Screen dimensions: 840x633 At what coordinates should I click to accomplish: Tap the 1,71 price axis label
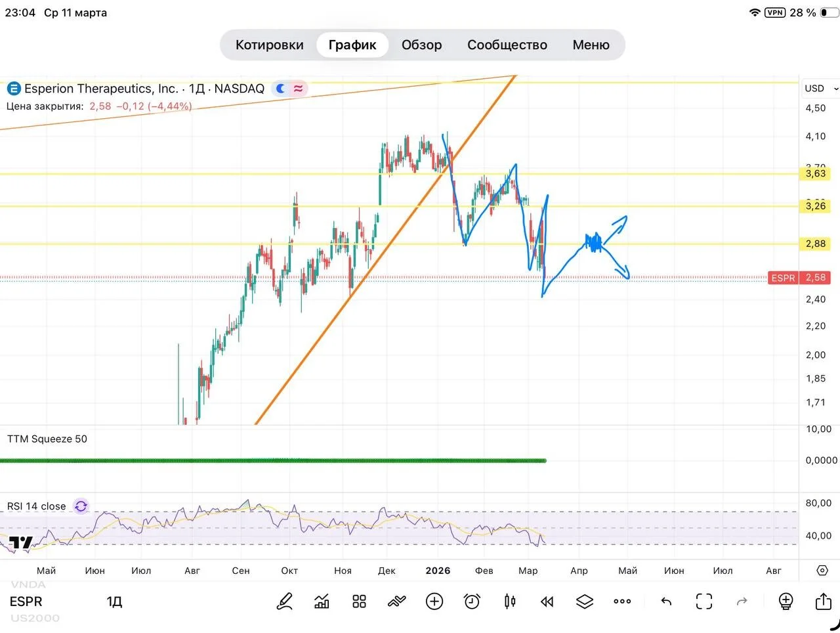pos(816,402)
